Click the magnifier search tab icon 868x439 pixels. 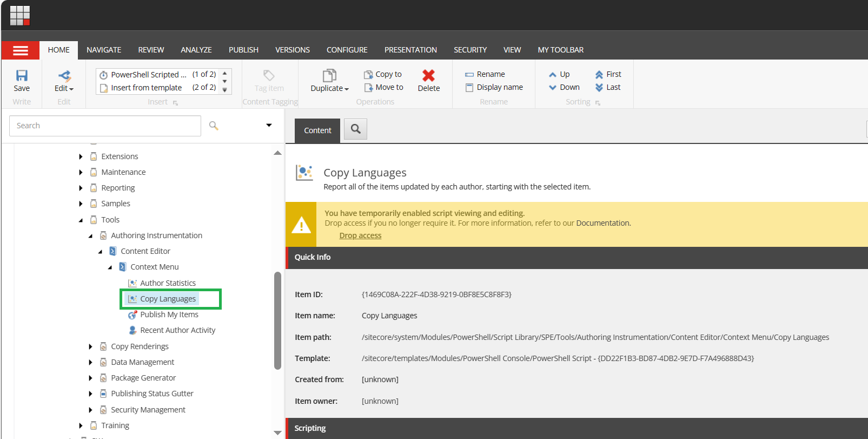pos(355,129)
